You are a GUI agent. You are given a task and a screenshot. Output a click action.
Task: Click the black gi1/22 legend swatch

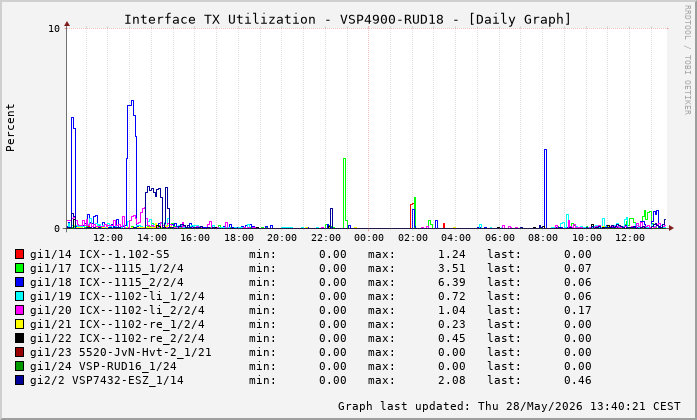click(19, 338)
